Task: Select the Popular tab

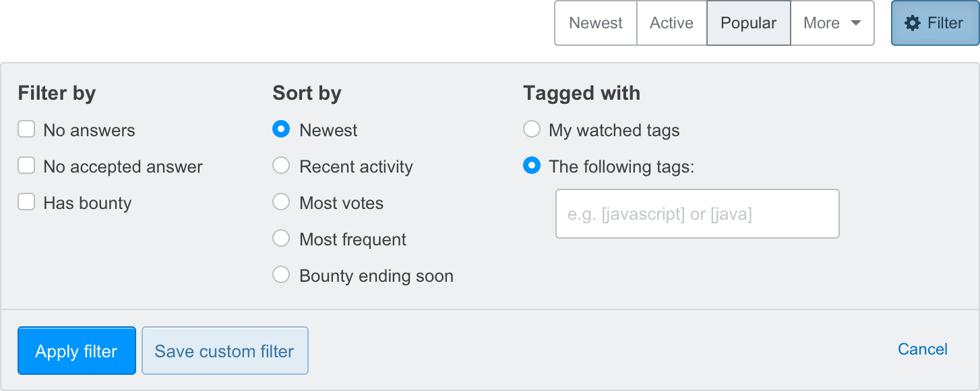Action: click(x=748, y=23)
